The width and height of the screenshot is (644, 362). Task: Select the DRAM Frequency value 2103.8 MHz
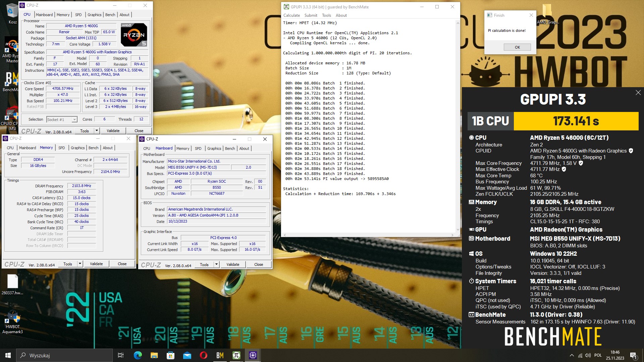tap(82, 186)
